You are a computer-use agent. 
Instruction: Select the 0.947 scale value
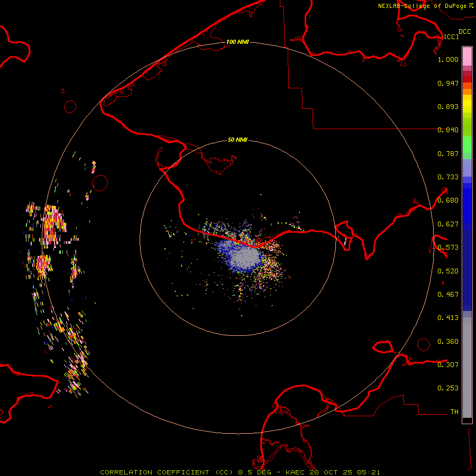[x=448, y=83]
